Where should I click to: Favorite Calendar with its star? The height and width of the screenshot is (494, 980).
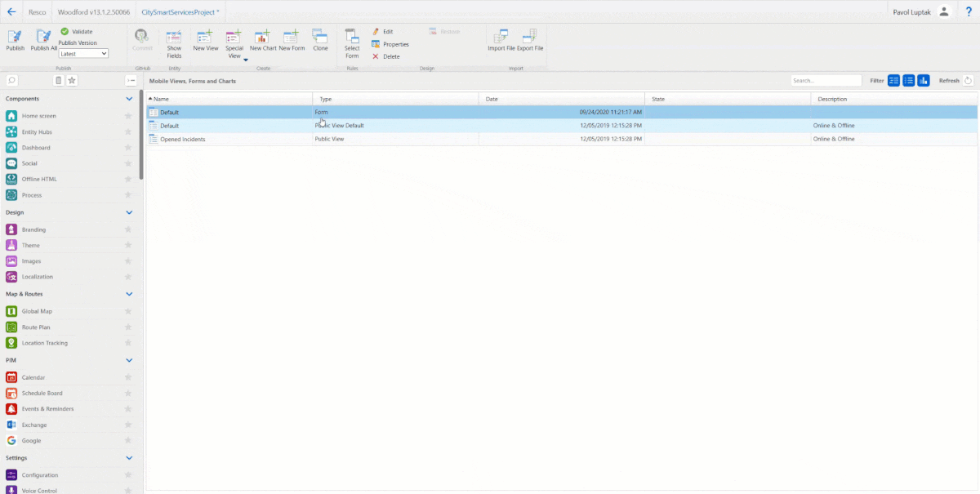point(128,377)
